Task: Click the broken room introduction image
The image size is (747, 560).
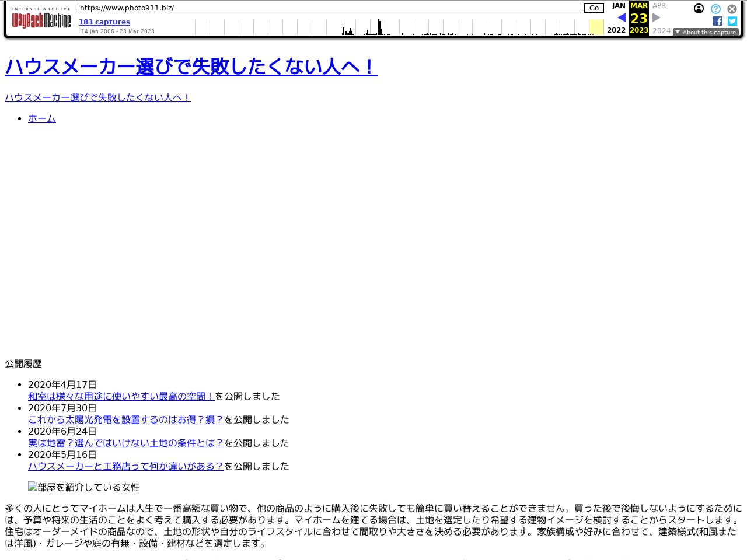Action: pos(84,487)
